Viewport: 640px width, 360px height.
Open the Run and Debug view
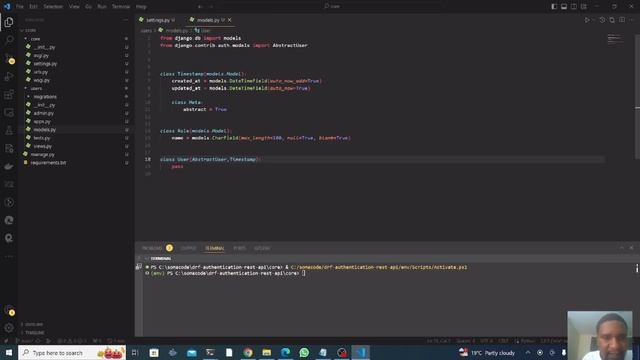(x=9, y=76)
